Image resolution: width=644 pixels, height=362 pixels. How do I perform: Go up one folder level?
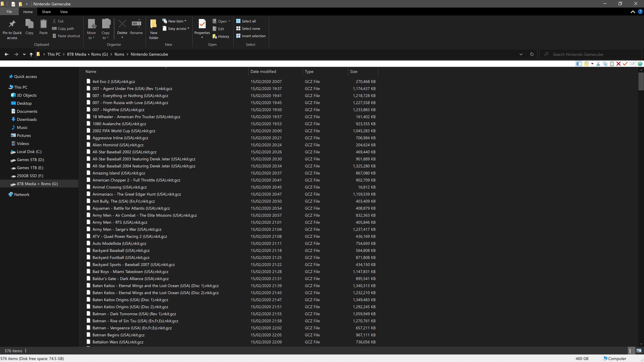point(31,54)
